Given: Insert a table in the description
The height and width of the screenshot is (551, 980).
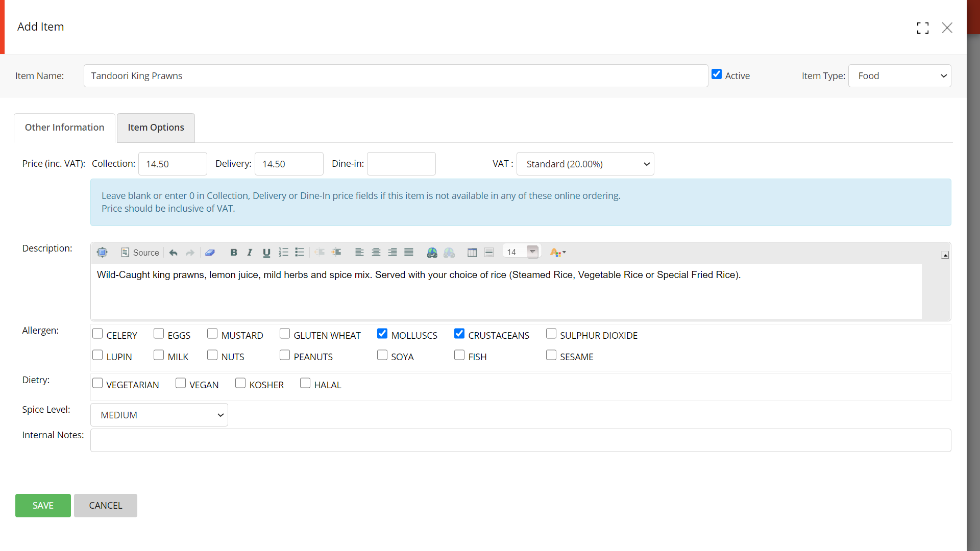Looking at the screenshot, I should (x=472, y=252).
